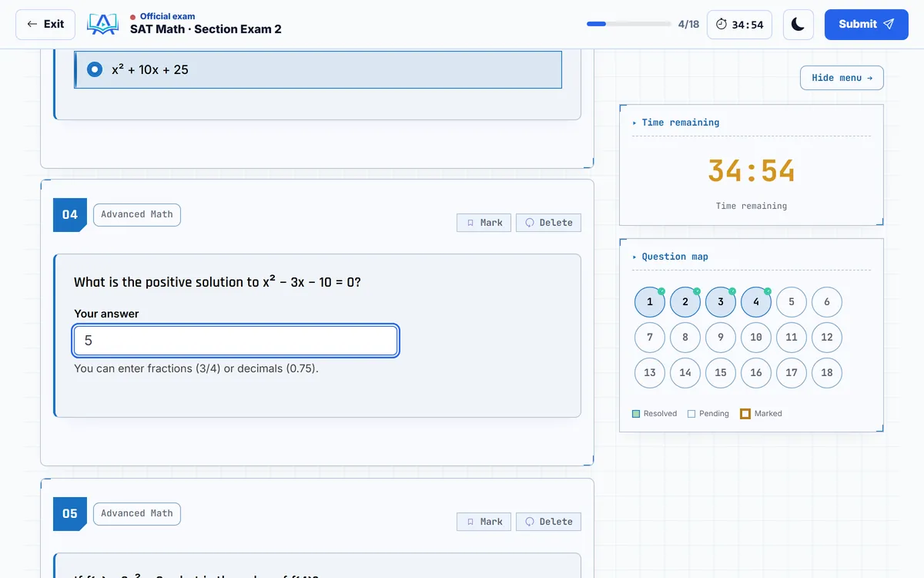Go to question 4 in question map
The width and height of the screenshot is (924, 578).
tap(756, 302)
